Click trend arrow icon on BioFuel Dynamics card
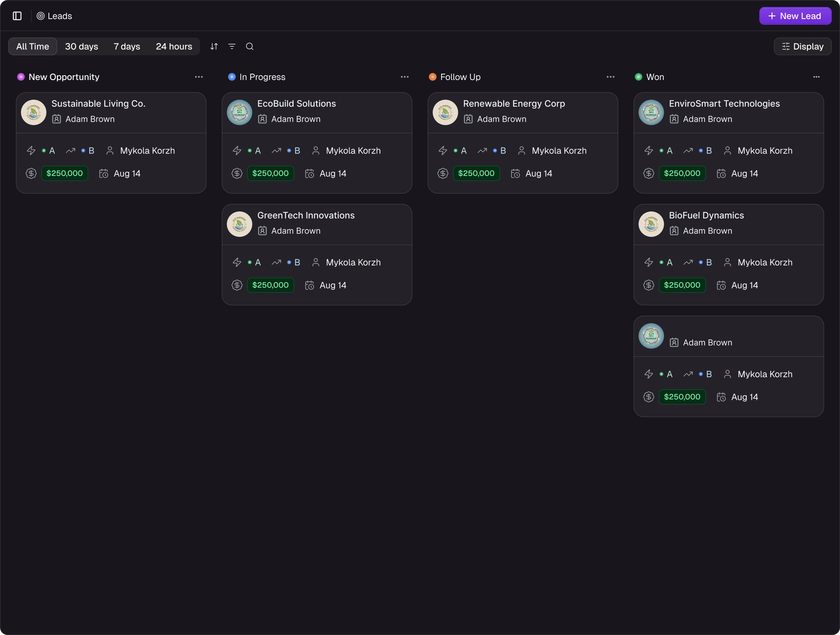The height and width of the screenshot is (635, 840). pos(688,262)
